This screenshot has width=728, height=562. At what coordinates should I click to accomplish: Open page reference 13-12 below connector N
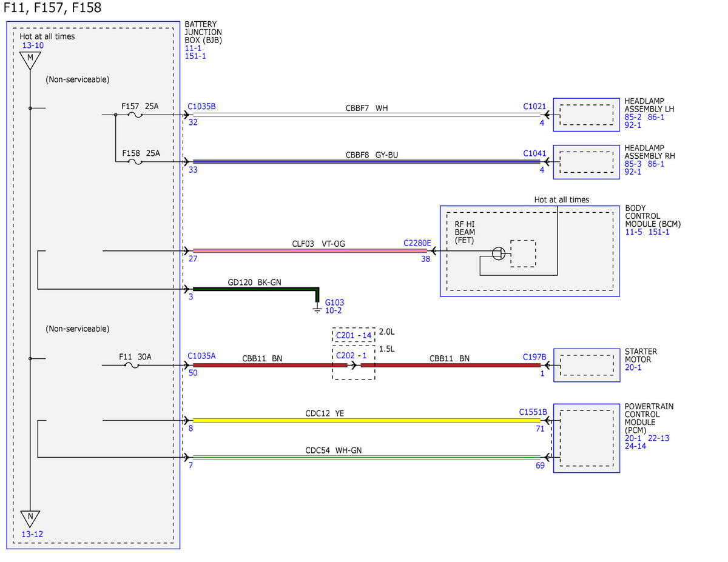tap(32, 535)
